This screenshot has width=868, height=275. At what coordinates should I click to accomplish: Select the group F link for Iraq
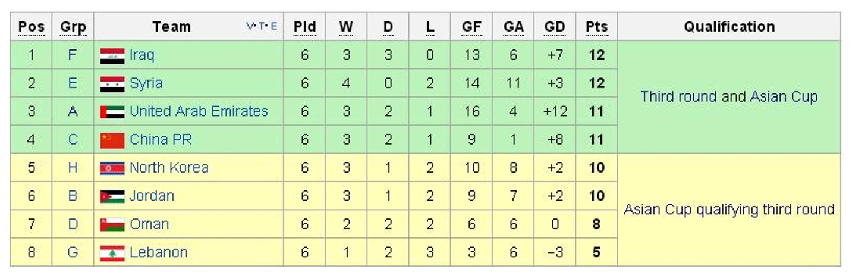[x=73, y=55]
